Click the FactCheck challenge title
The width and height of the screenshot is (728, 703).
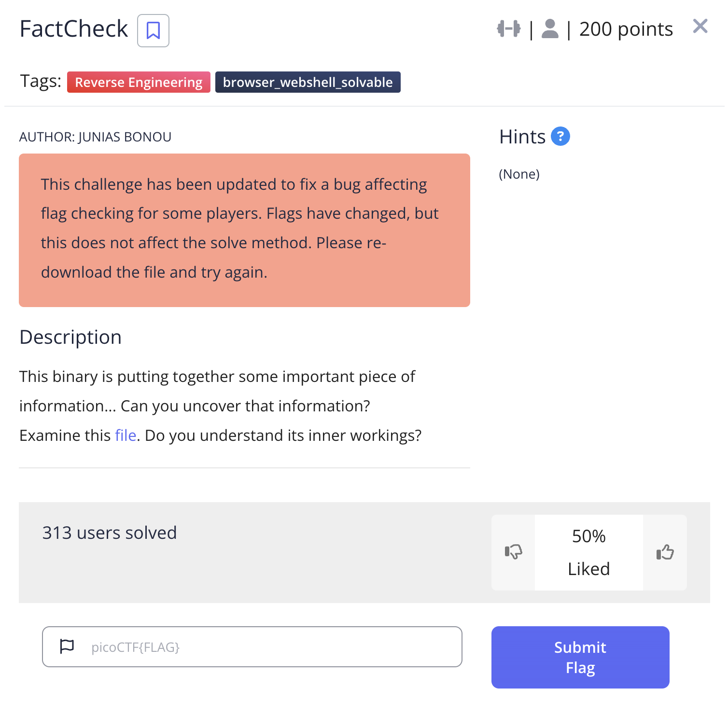coord(74,29)
